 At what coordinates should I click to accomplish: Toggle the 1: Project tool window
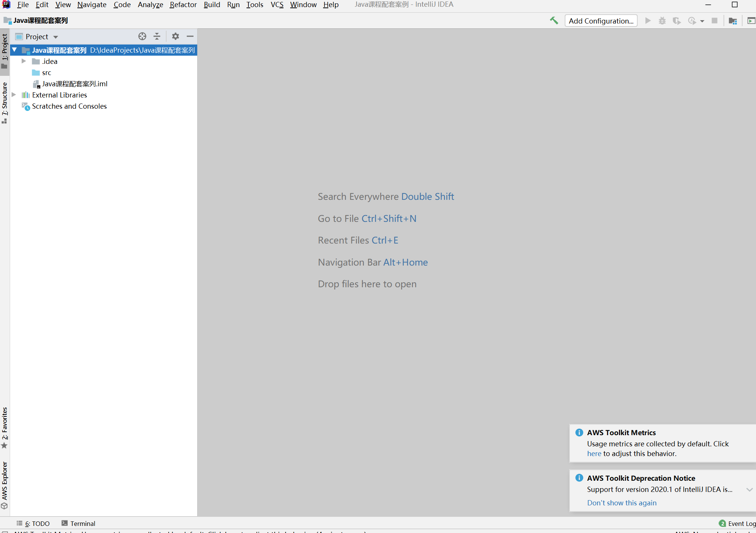(4, 50)
